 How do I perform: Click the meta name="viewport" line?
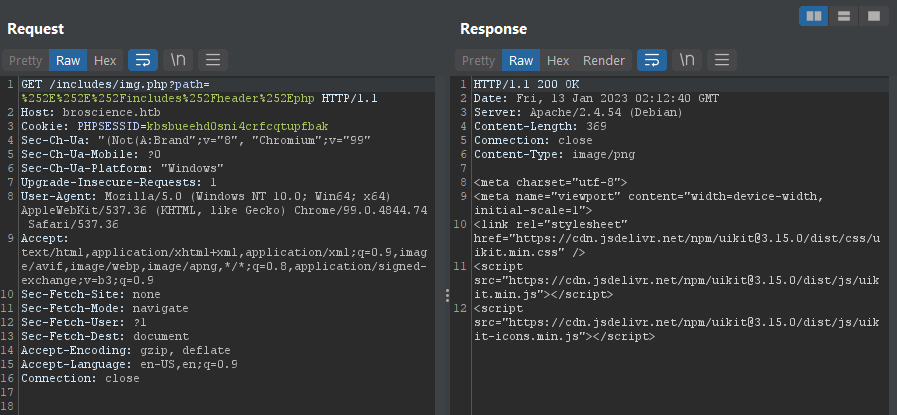[x=649, y=196]
